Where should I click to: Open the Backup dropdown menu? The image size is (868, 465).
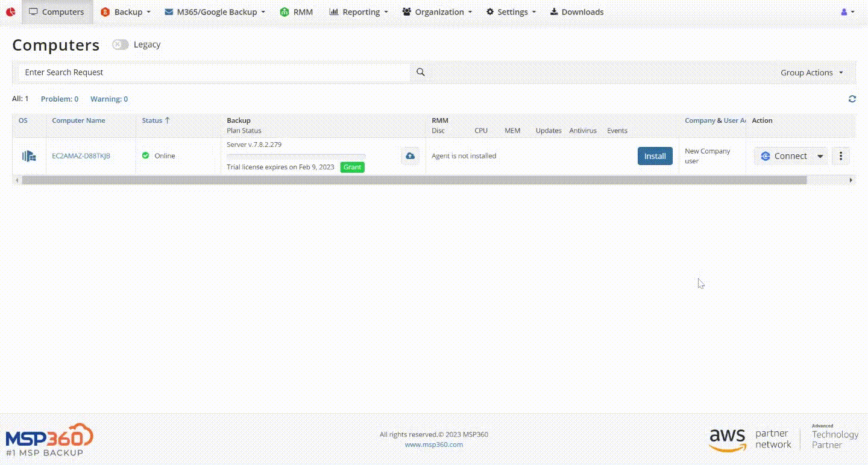pyautogui.click(x=125, y=12)
